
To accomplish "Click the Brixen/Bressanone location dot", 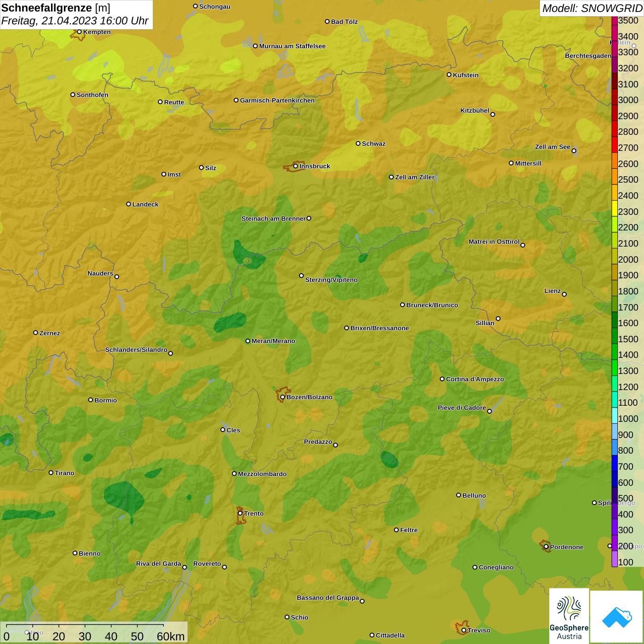I will pos(346,328).
